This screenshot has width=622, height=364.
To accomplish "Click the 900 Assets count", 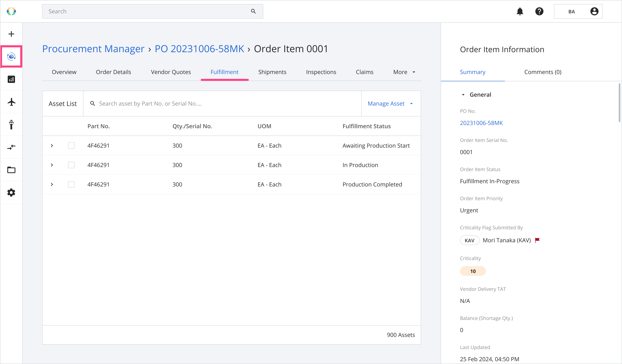I will [x=401, y=335].
